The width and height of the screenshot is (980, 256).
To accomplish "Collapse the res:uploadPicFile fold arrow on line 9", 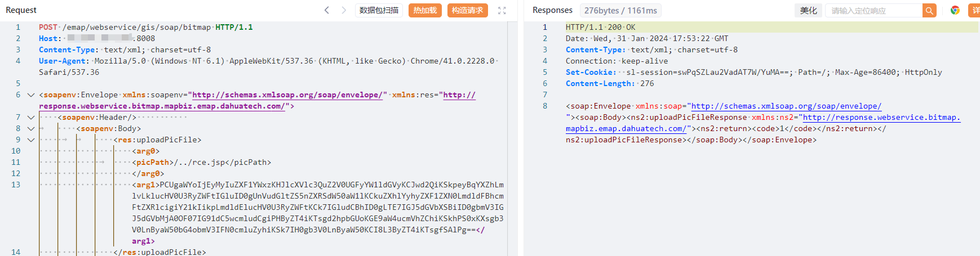I will pyautogui.click(x=31, y=140).
